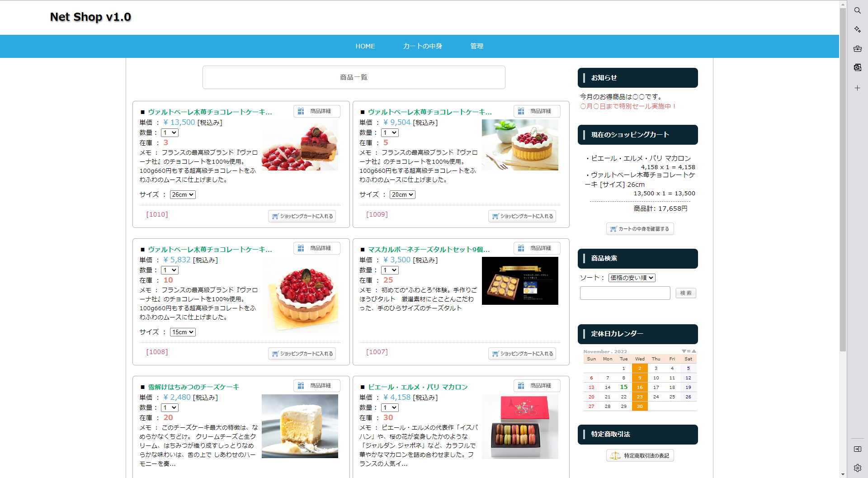The image size is (868, 478).
Task: Open the Outlook icon in browser sidebar
Action: click(857, 67)
